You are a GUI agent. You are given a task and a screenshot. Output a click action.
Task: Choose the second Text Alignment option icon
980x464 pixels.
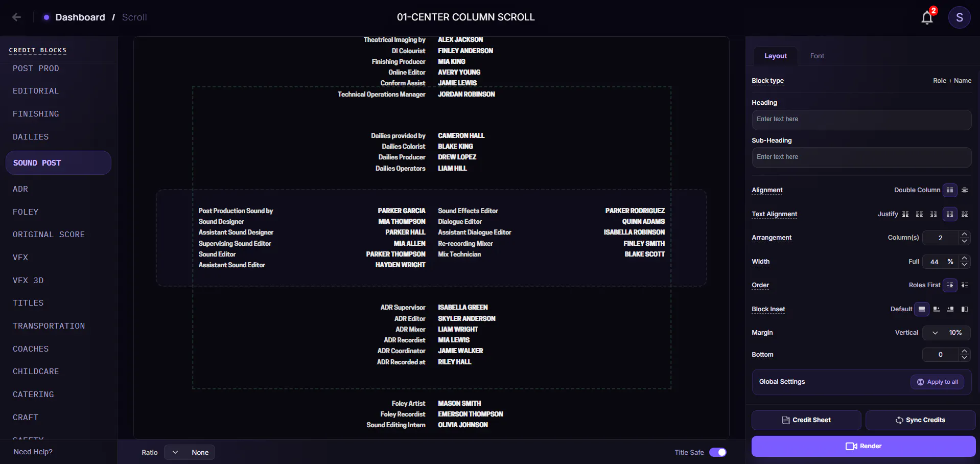[919, 214]
